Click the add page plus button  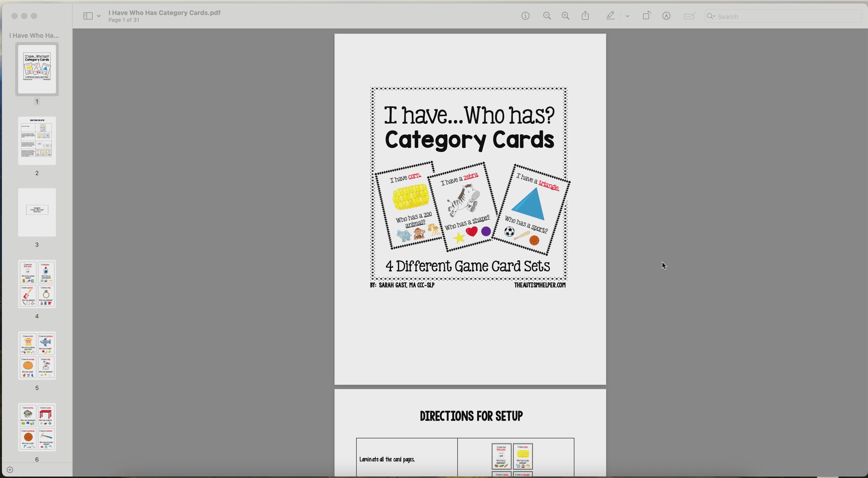coord(10,470)
